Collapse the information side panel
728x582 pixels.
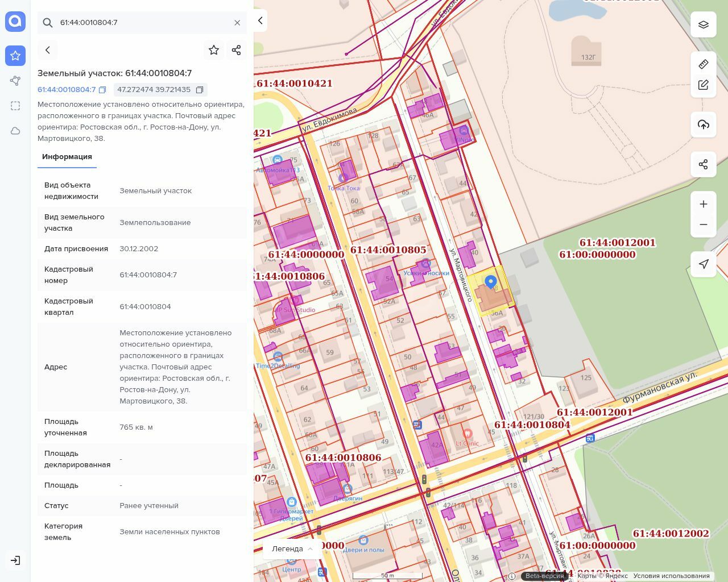(260, 20)
